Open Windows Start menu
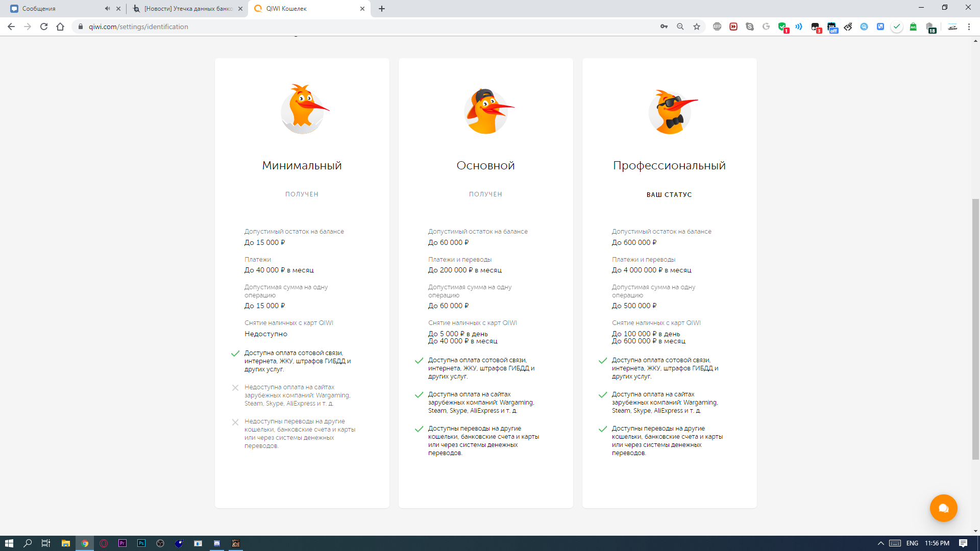The image size is (980, 551). [9, 543]
